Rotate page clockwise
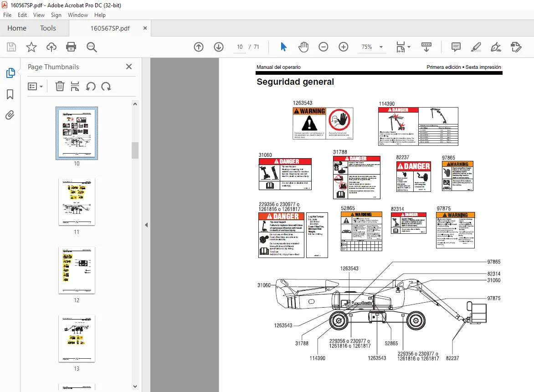Image resolution: width=534 pixels, height=392 pixels. pyautogui.click(x=106, y=87)
